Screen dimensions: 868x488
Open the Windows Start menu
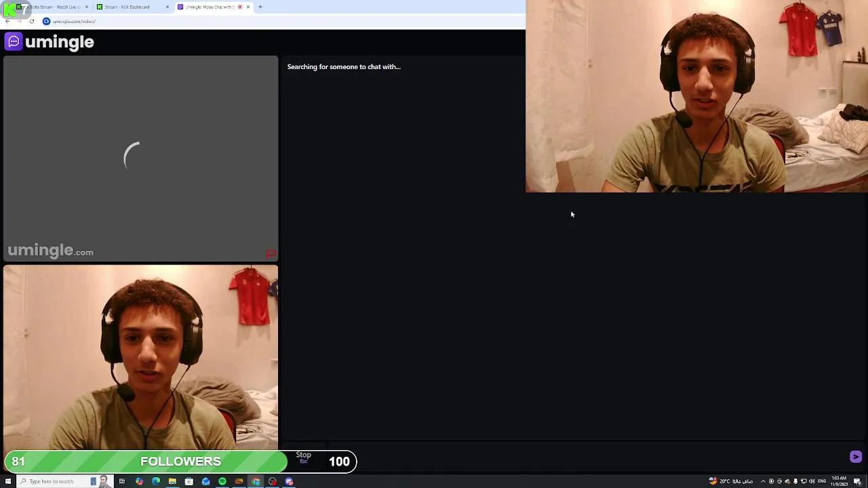click(9, 481)
